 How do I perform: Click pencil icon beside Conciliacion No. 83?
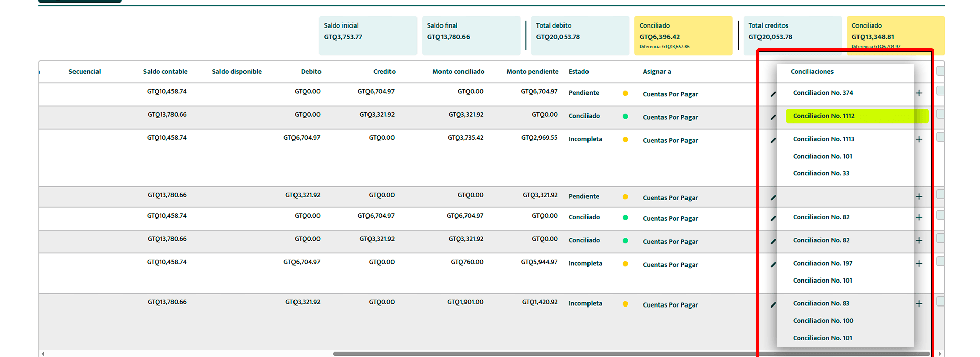(773, 305)
